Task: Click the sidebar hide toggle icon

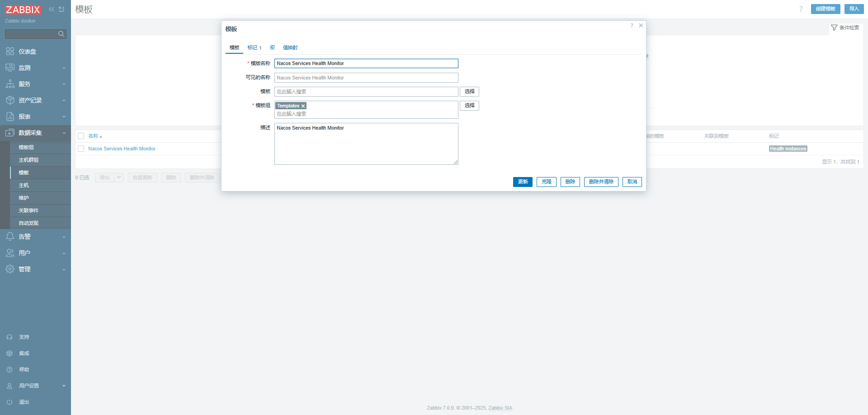Action: tap(61, 9)
